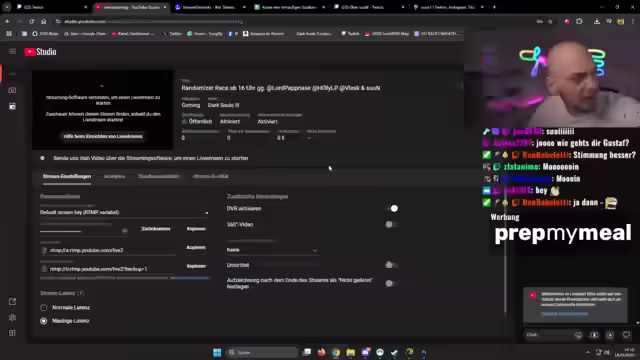Click Hilfe beim Einrichten von Livestreams
This screenshot has width=640, height=360.
103,136
